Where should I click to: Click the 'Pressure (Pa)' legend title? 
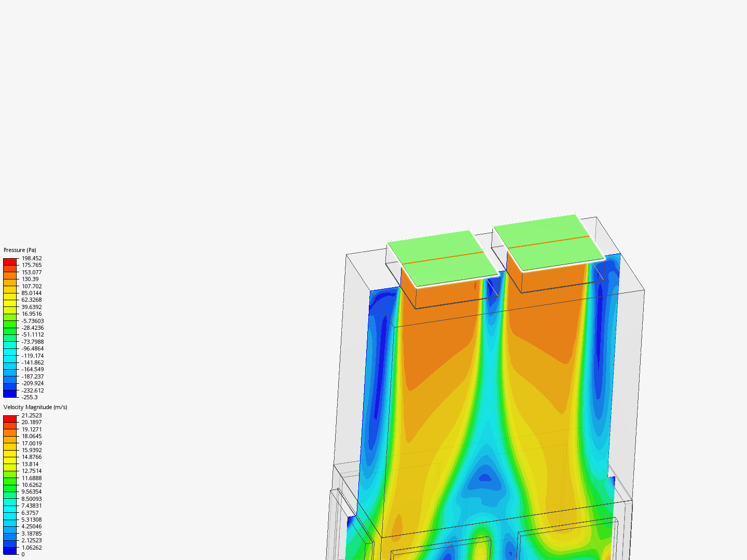point(20,250)
